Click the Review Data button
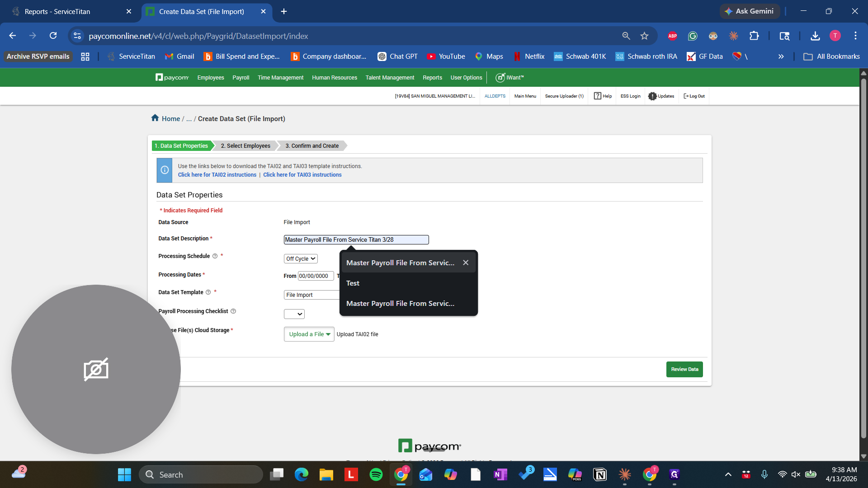This screenshot has width=868, height=488. [684, 369]
